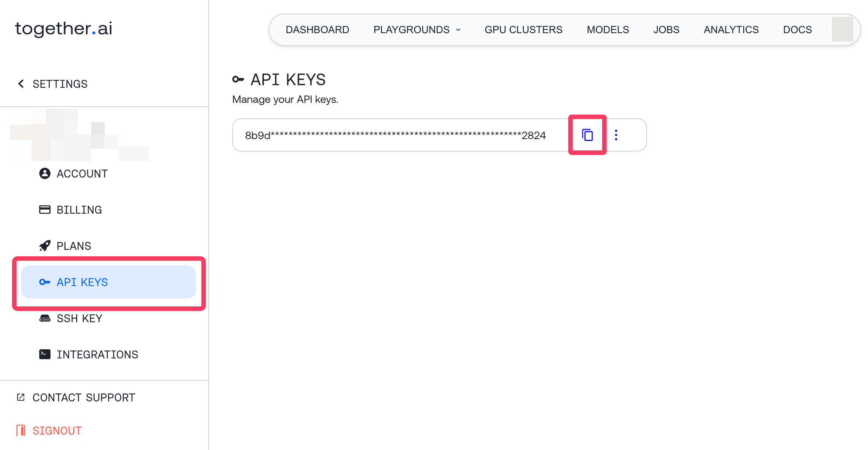Open the Dashboard page
868x450 pixels.
tap(317, 30)
